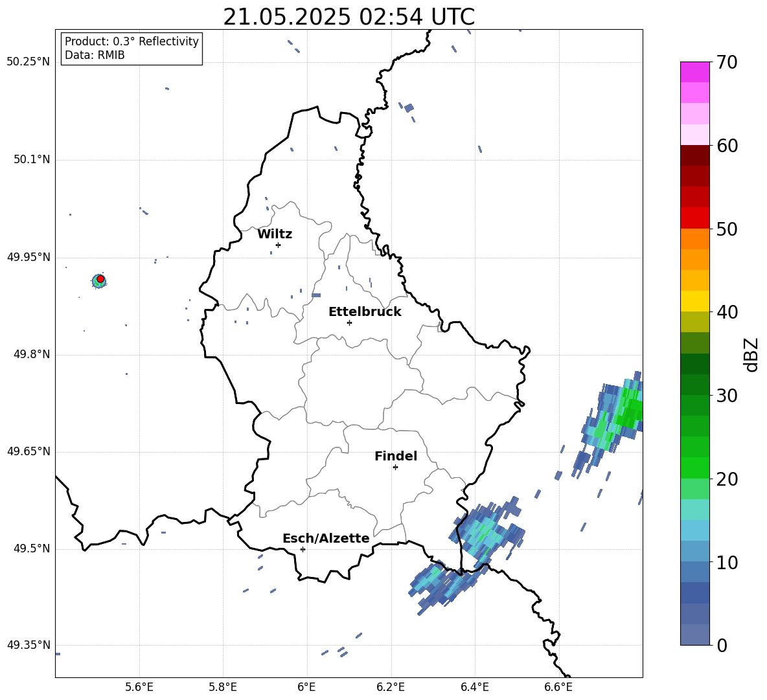
Task: Click the red radar site dot
Action: [x=100, y=279]
